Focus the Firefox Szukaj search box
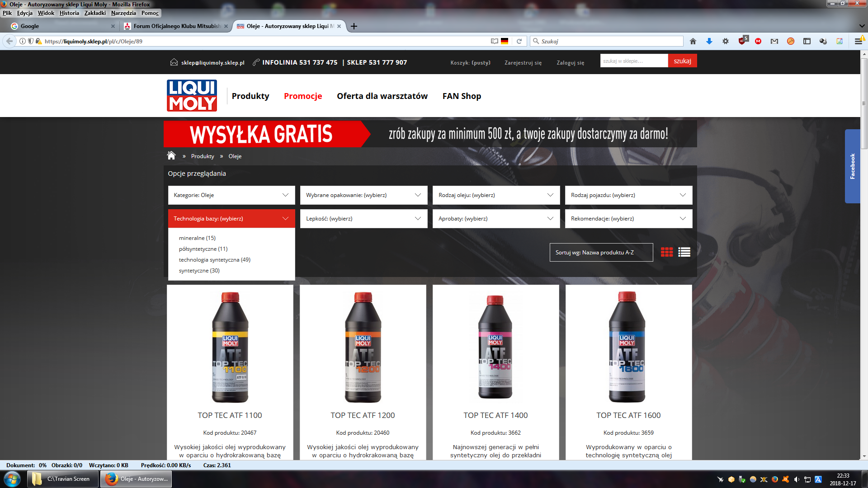 point(606,41)
